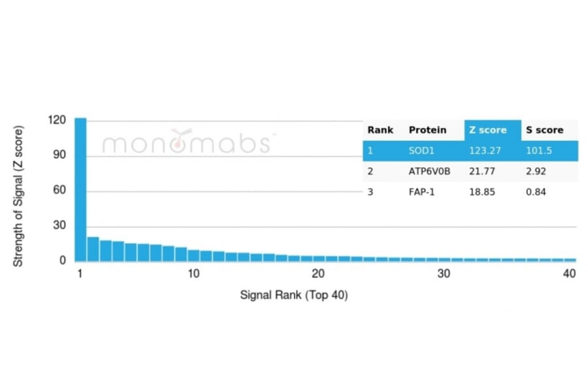The width and height of the screenshot is (588, 388).
Task: Click the x-axis tick label 20
Action: (x=318, y=274)
